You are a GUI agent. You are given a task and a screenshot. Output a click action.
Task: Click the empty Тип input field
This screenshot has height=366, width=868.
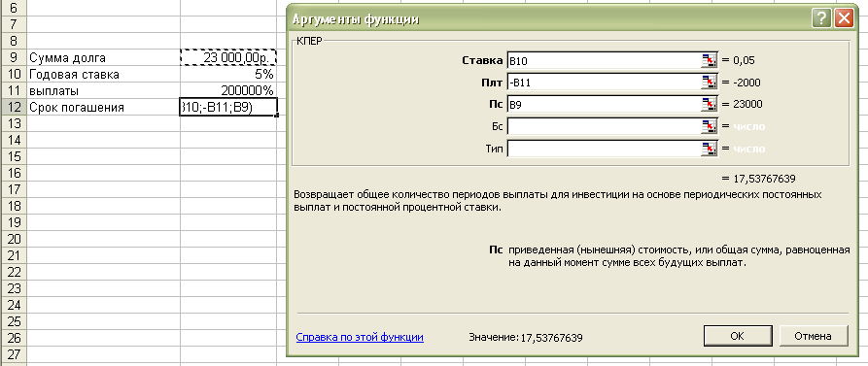(604, 149)
